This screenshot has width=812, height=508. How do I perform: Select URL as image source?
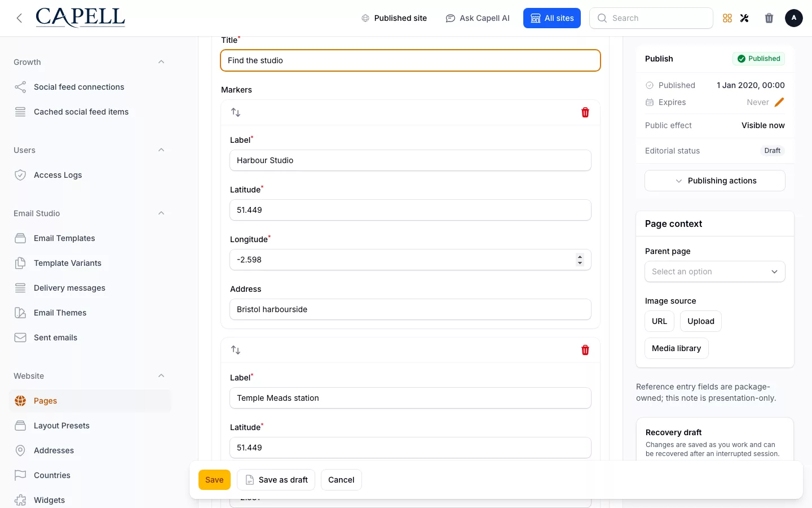(x=659, y=321)
